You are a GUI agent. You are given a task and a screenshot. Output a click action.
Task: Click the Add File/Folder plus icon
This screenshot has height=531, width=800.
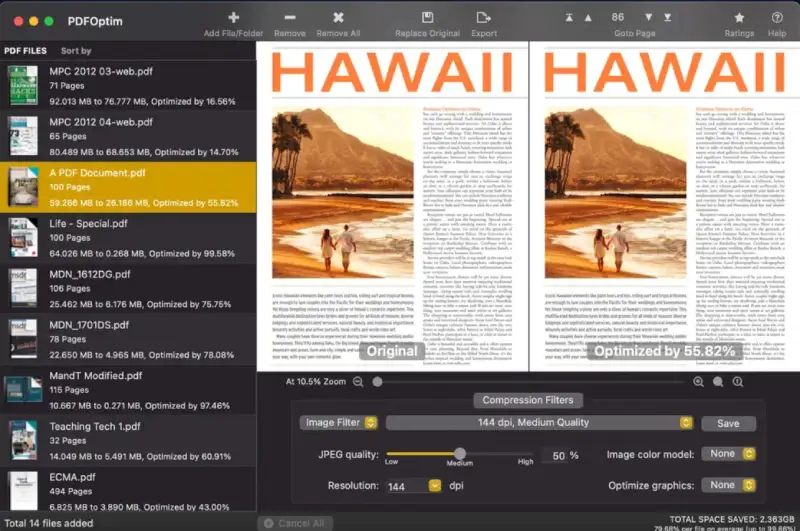coord(233,17)
